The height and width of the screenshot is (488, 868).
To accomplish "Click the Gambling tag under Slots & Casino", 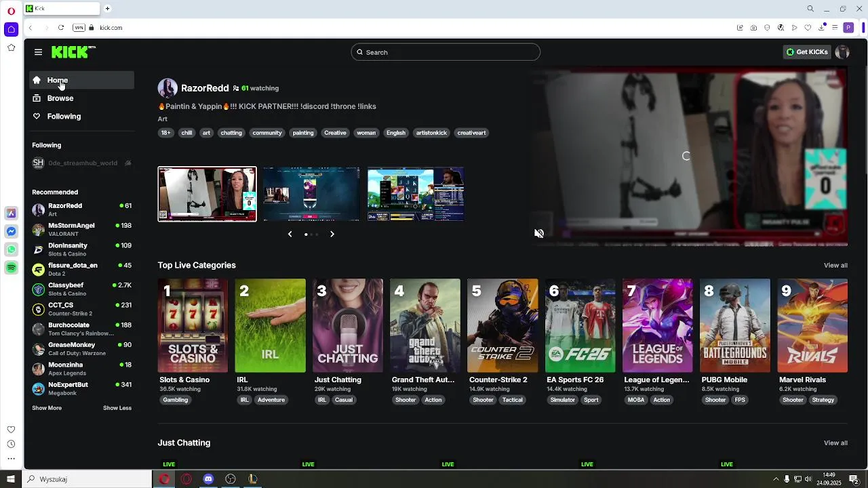I will 176,400.
